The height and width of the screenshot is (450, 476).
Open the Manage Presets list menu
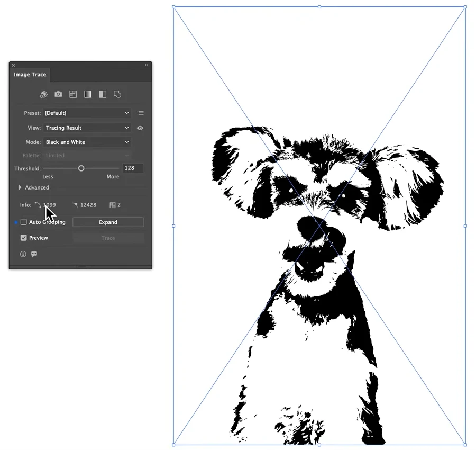[x=140, y=113]
